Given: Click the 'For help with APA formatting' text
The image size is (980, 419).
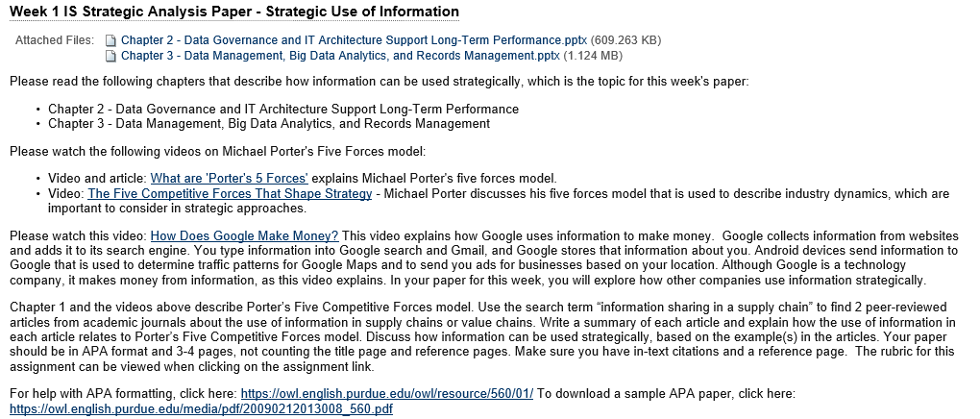Looking at the screenshot, I should click(x=123, y=393).
